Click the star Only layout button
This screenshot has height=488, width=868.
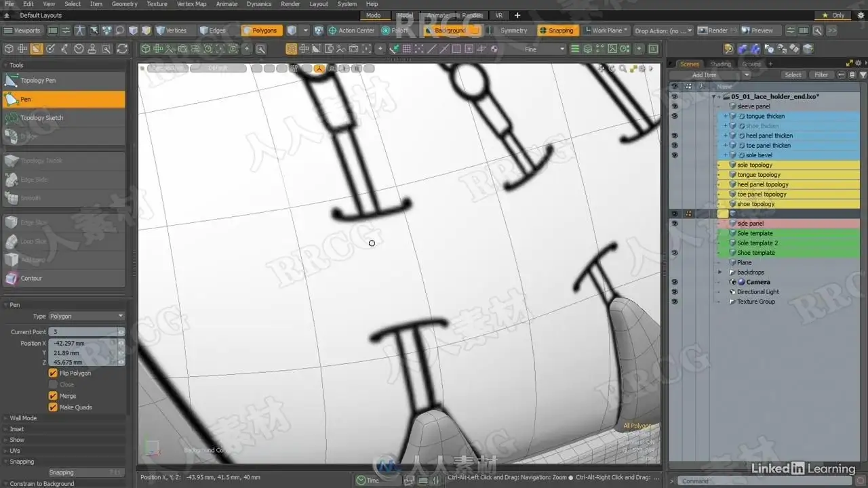pyautogui.click(x=833, y=15)
